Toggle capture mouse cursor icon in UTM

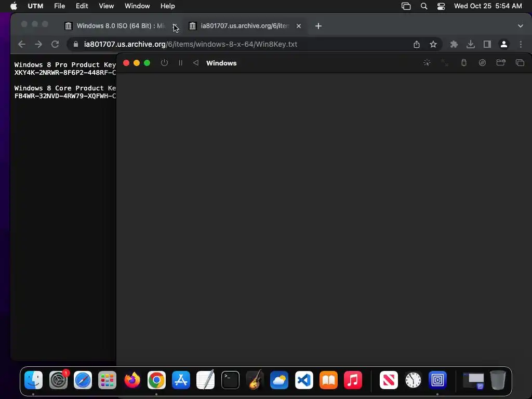point(427,63)
